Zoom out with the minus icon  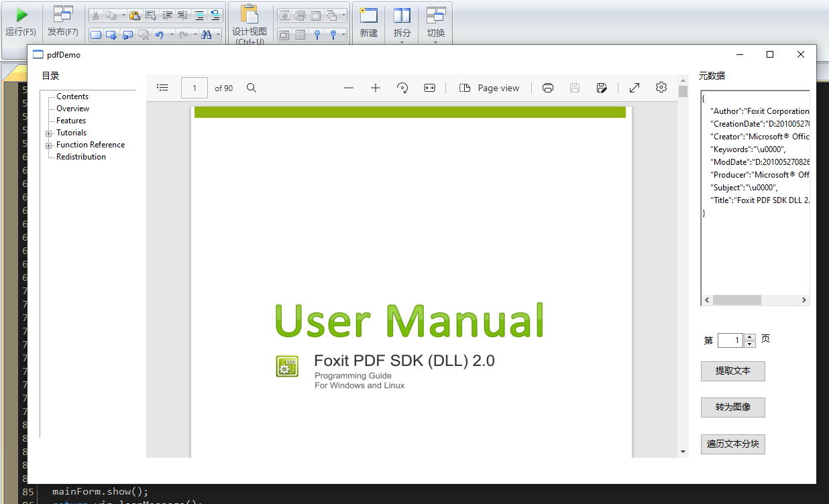[349, 88]
